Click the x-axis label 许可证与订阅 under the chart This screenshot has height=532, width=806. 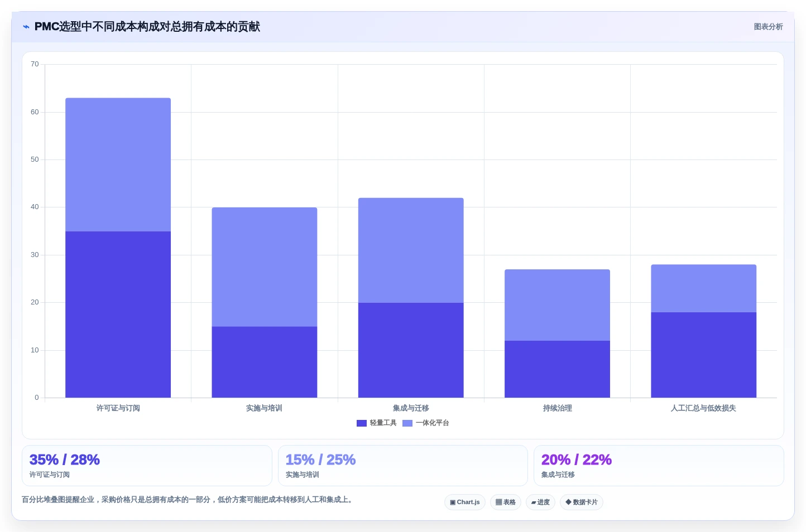tap(118, 408)
